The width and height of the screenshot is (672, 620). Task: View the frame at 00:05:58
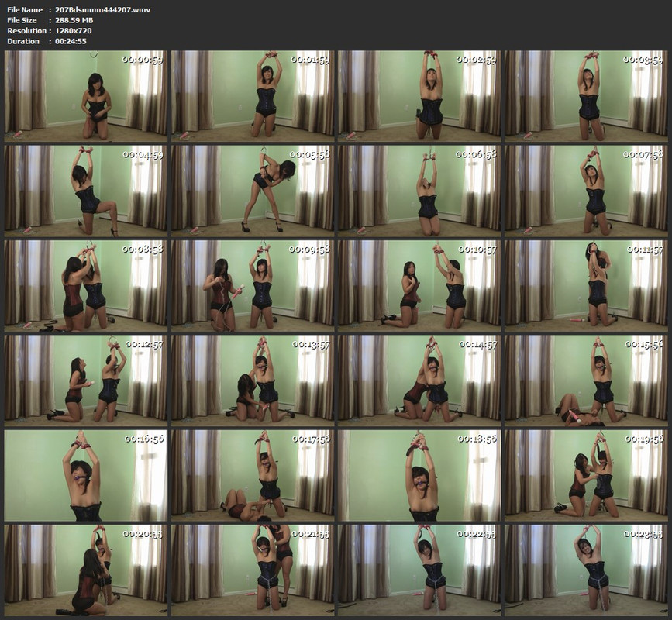pos(253,191)
